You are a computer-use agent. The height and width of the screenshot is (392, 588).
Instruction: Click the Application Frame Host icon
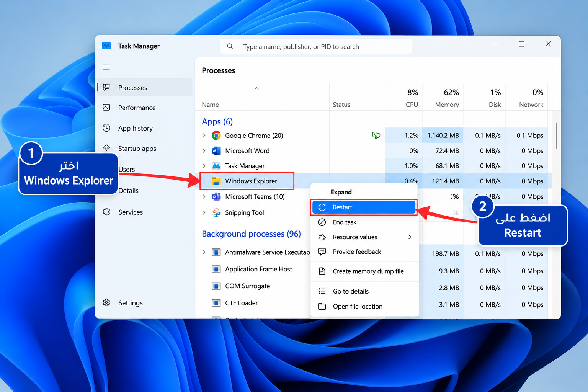tap(216, 269)
